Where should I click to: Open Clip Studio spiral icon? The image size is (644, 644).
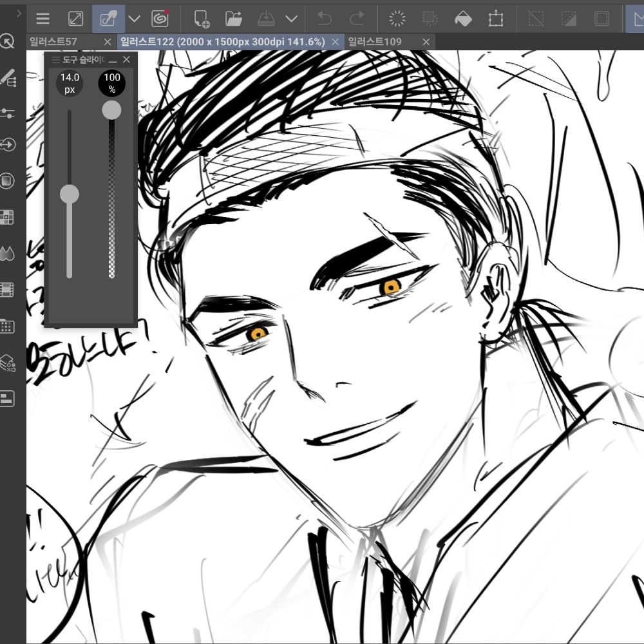(x=160, y=19)
